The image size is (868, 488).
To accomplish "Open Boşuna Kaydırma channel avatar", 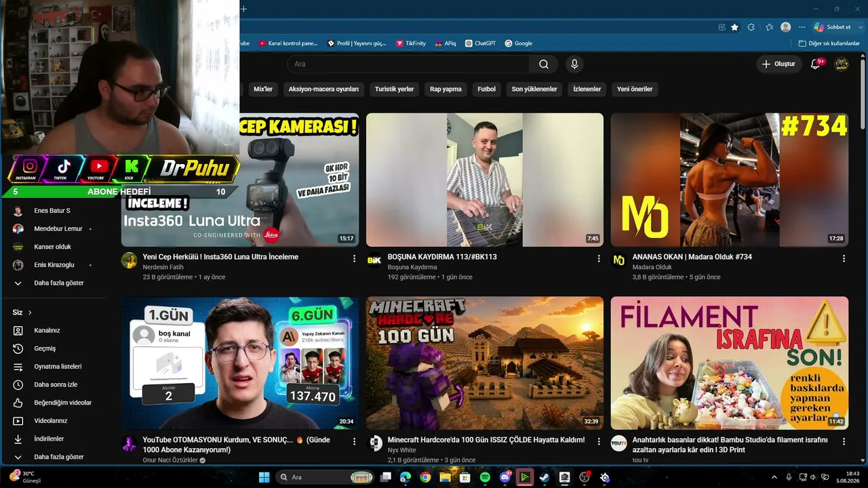I will (x=374, y=260).
